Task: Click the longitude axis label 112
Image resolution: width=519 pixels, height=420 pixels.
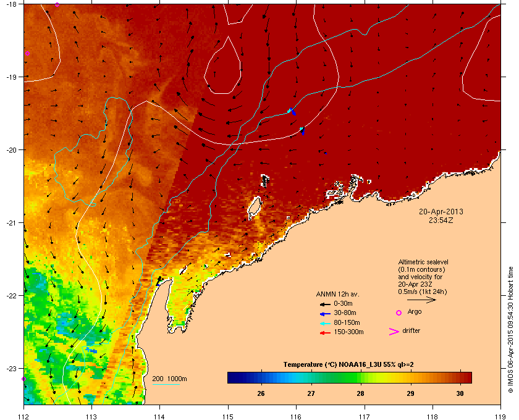Action: (23, 417)
